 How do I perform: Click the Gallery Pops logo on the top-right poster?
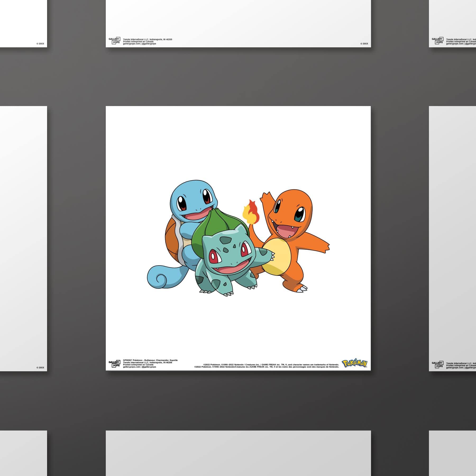[437, 41]
